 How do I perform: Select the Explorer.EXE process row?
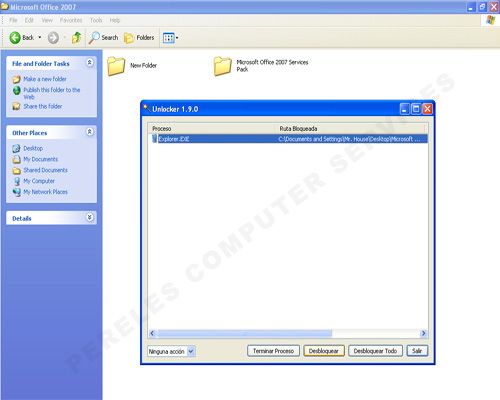click(x=289, y=139)
